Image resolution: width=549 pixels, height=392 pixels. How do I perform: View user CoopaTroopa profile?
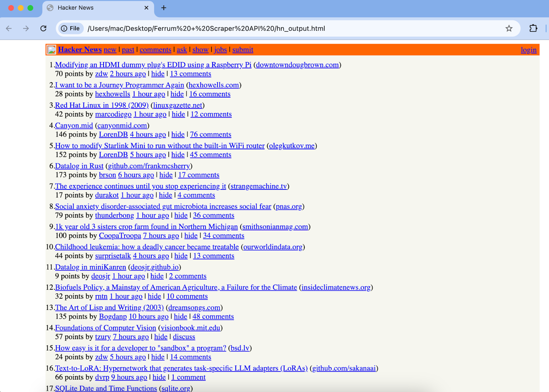[120, 235]
